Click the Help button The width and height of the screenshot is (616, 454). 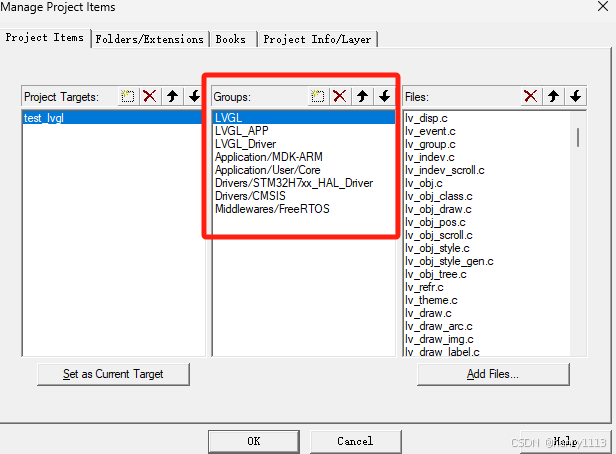(566, 441)
